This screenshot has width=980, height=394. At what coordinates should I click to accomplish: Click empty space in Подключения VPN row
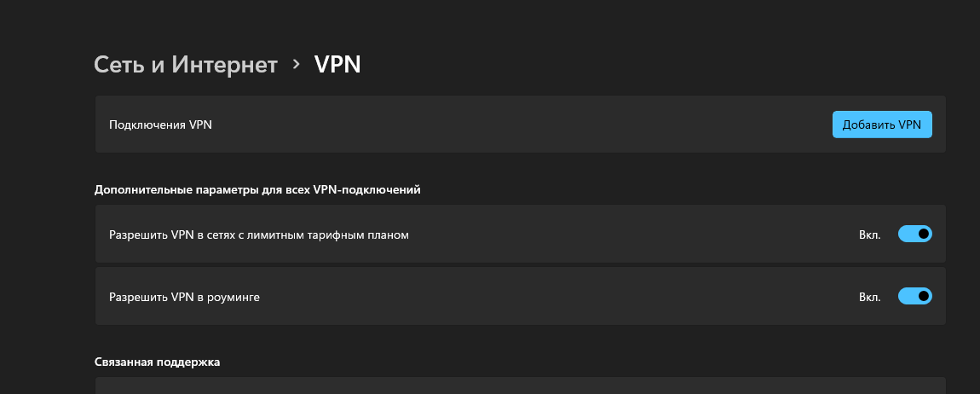[x=511, y=125]
